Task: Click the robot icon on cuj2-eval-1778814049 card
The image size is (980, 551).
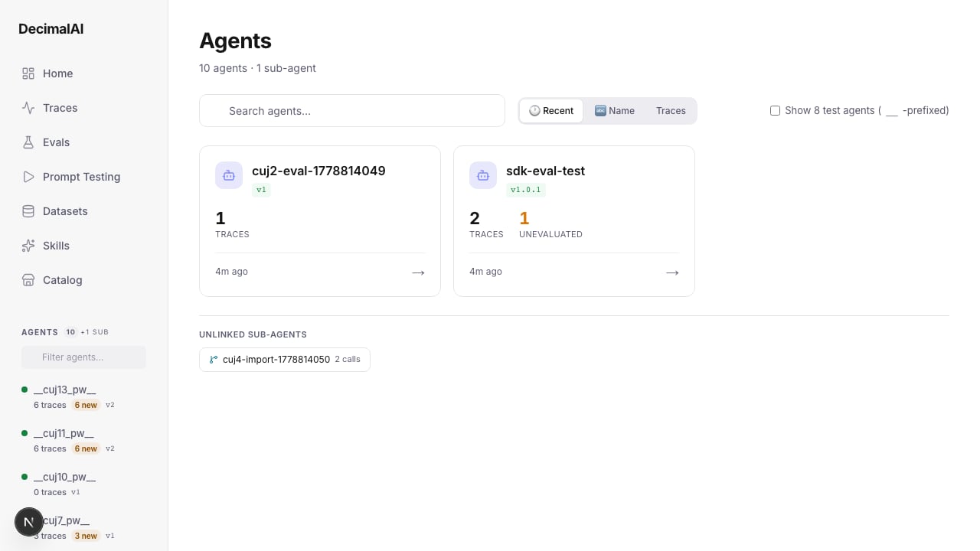Action: [x=229, y=175]
